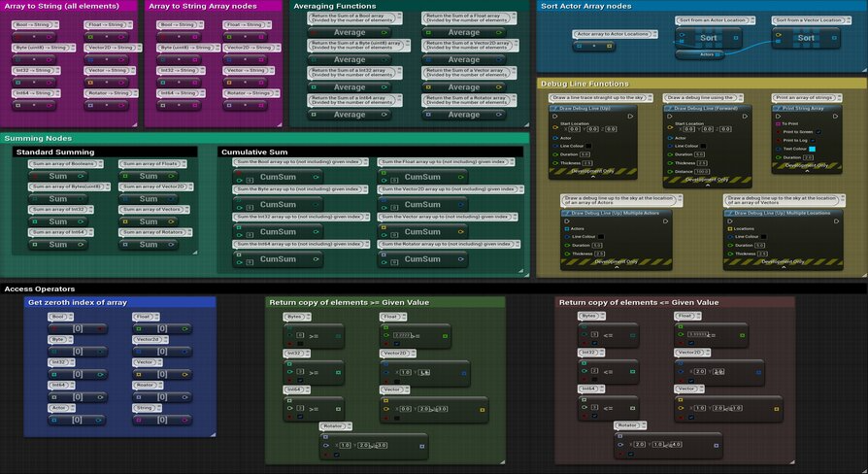Click Text Colour pin on Print String Array

(x=779, y=149)
